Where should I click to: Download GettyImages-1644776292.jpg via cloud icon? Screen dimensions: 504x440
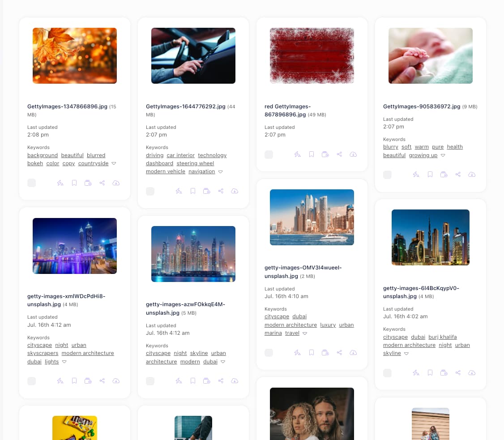(x=235, y=191)
